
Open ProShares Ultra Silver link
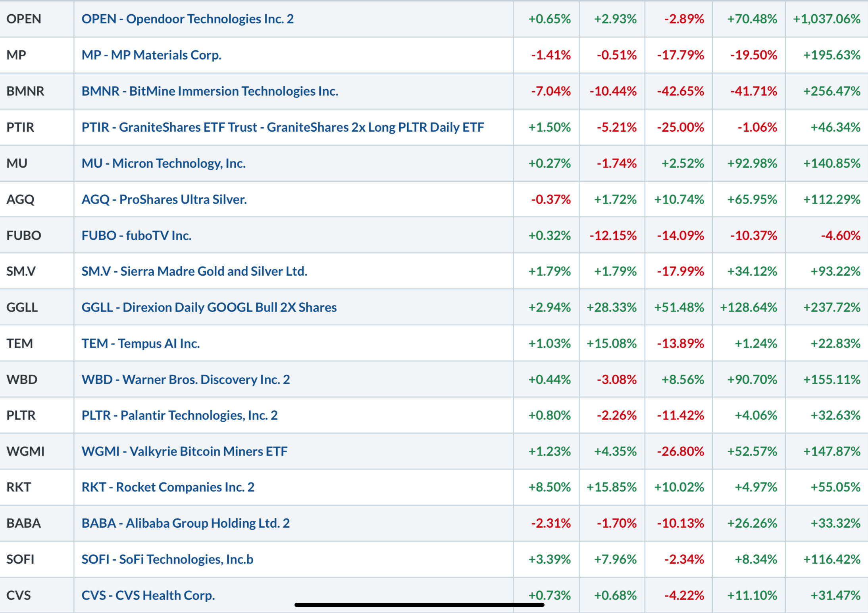click(164, 199)
